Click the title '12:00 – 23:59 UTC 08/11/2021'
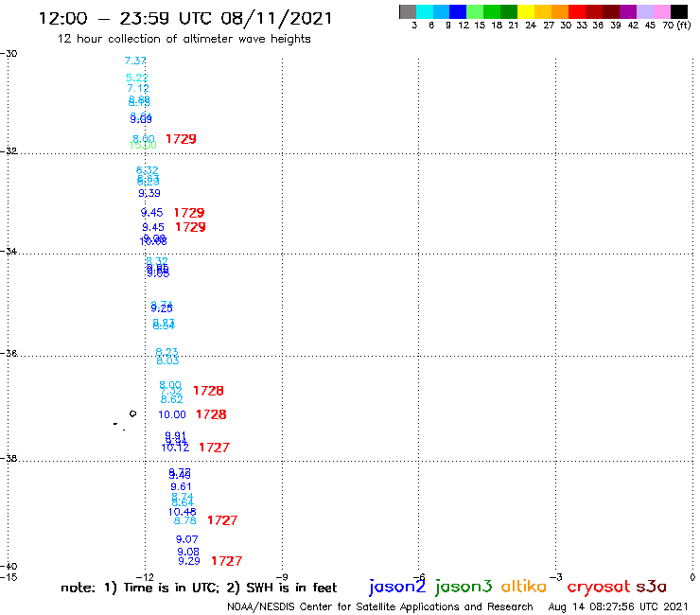This screenshot has height=615, width=700. click(185, 18)
